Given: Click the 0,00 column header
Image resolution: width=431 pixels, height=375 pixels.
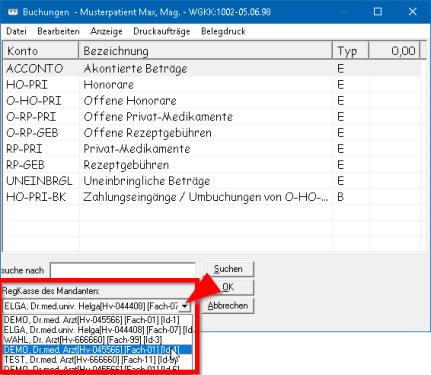Looking at the screenshot, I should tap(394, 51).
